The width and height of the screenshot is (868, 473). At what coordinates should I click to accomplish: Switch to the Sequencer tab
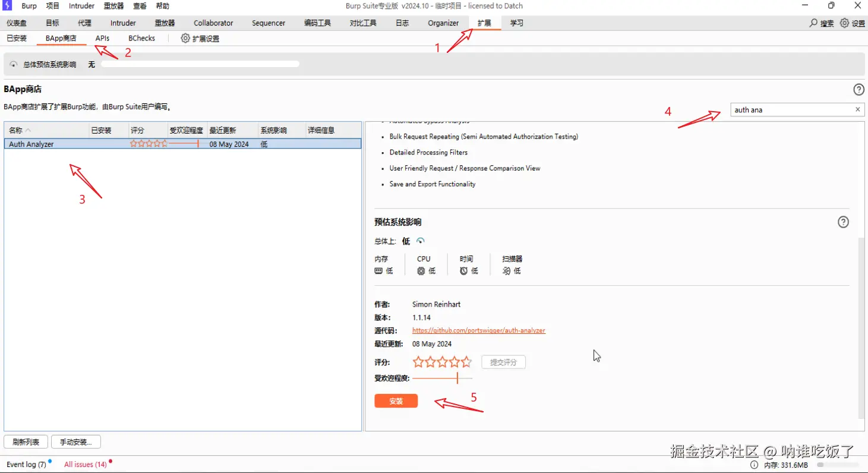point(269,23)
